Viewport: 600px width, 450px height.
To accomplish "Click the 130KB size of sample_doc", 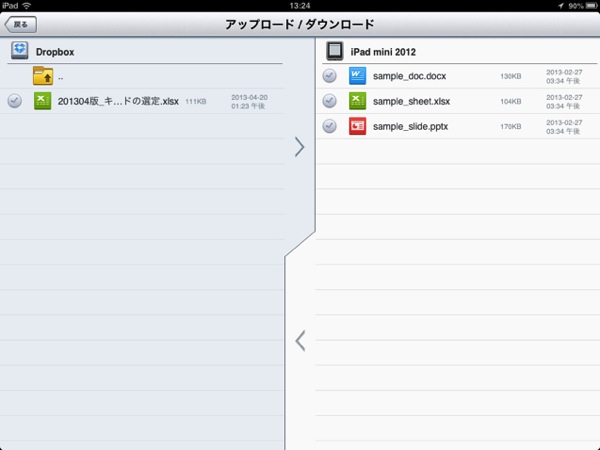I will pos(510,77).
